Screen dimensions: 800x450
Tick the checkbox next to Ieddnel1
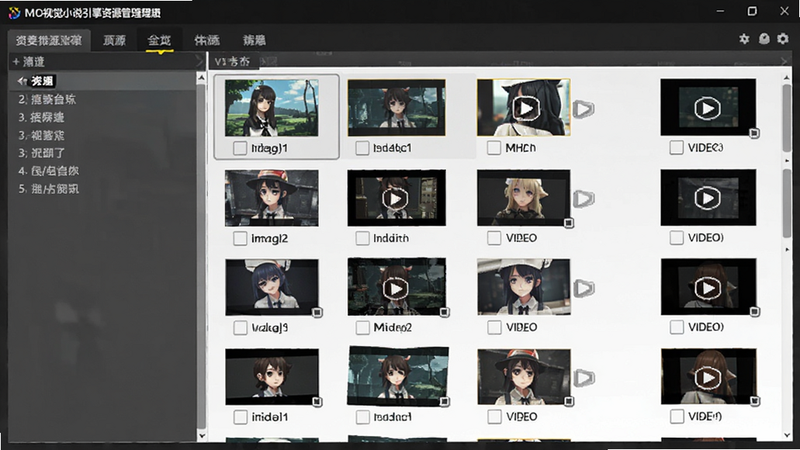coord(362,417)
